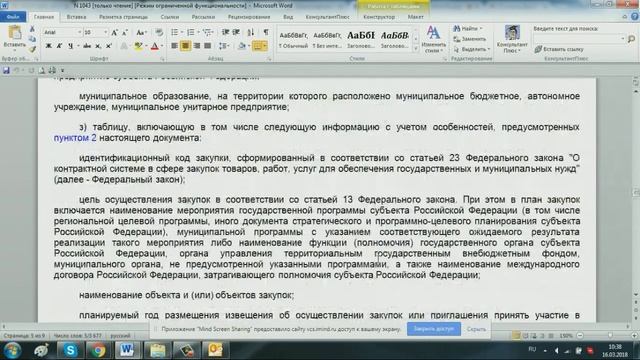This screenshot has width=640, height=360.
Task: Click the Strikethrough icon
Action: coord(87,46)
